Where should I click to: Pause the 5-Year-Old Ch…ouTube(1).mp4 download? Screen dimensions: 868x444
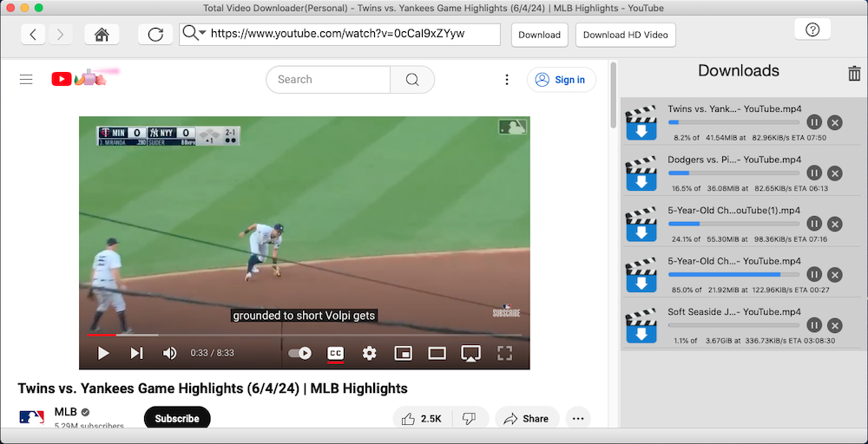pyautogui.click(x=814, y=224)
